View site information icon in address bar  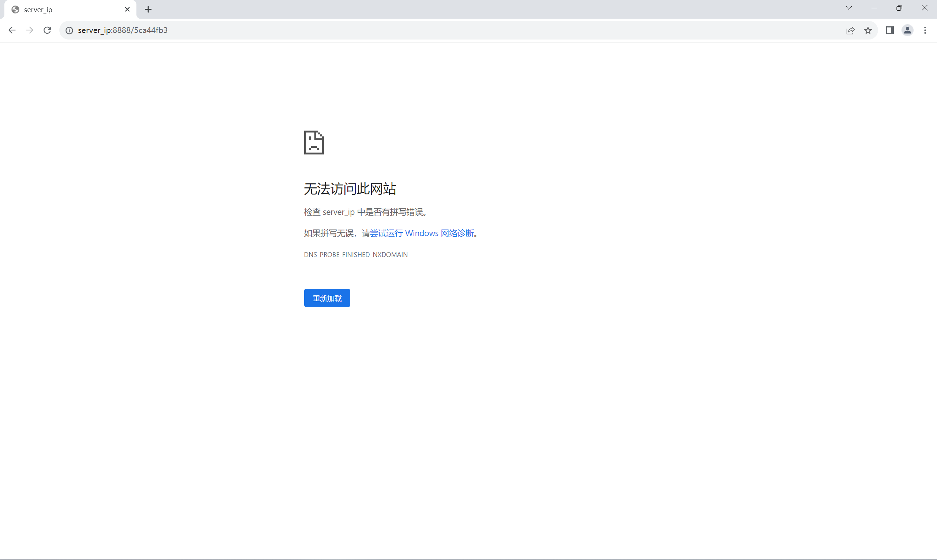point(70,30)
